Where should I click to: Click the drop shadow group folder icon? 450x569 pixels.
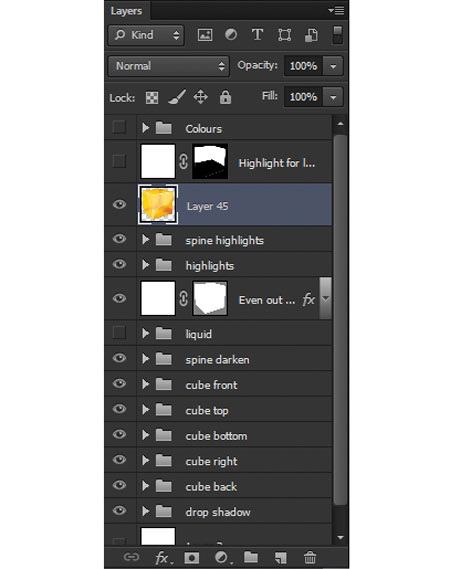[x=164, y=511]
